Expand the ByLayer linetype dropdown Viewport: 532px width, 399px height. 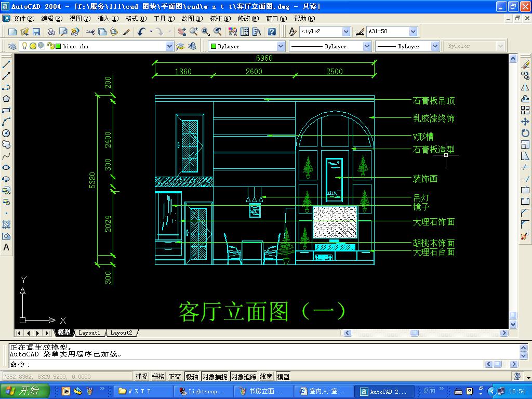point(366,46)
